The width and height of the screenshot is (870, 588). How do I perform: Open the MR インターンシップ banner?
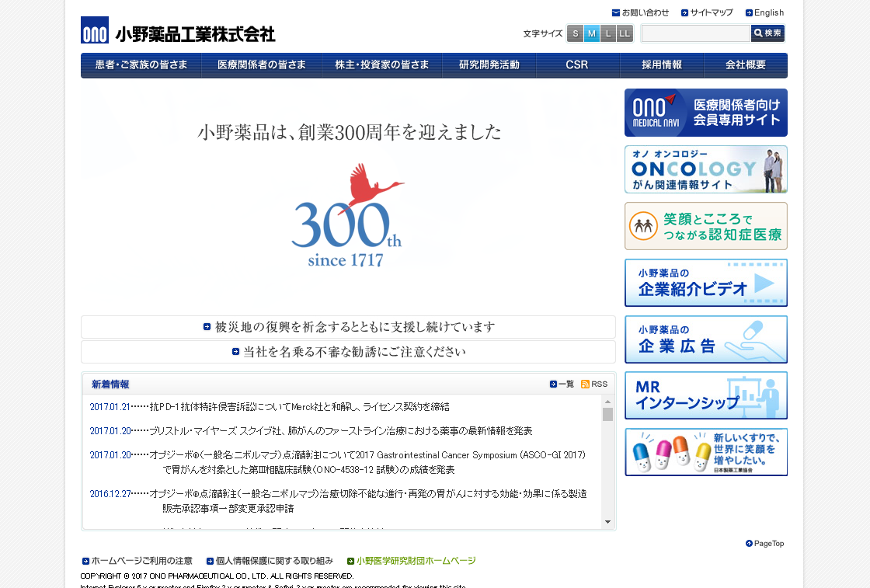point(706,395)
